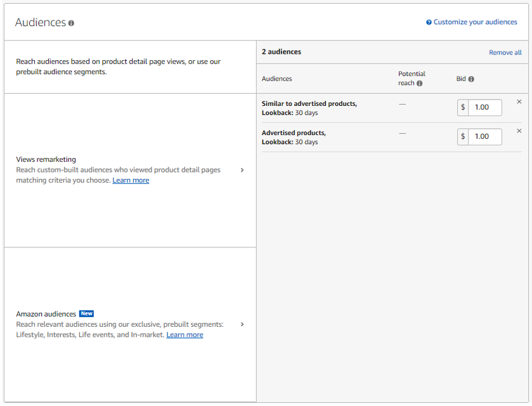Image resolution: width=532 pixels, height=406 pixels.
Task: Expand Views remarketing using its chevron arrow
Action: tap(242, 170)
